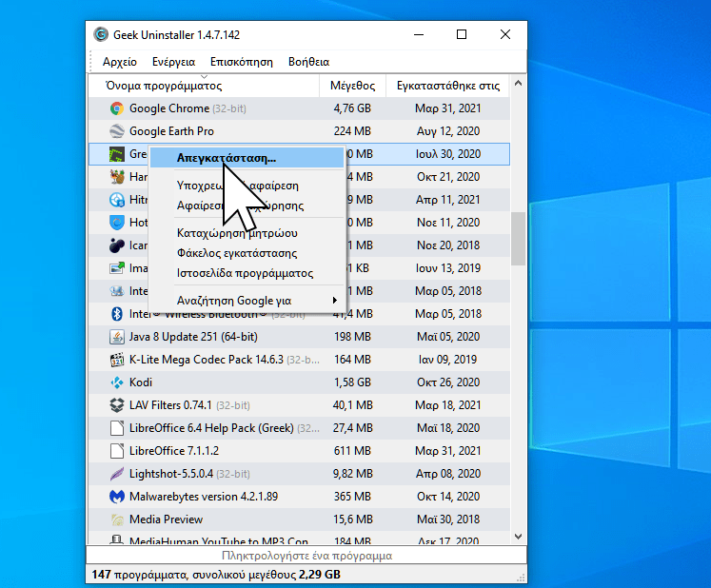Viewport: 711px width, 588px height.
Task: Click the Hotspot Shield blue shield icon
Action: 117,222
